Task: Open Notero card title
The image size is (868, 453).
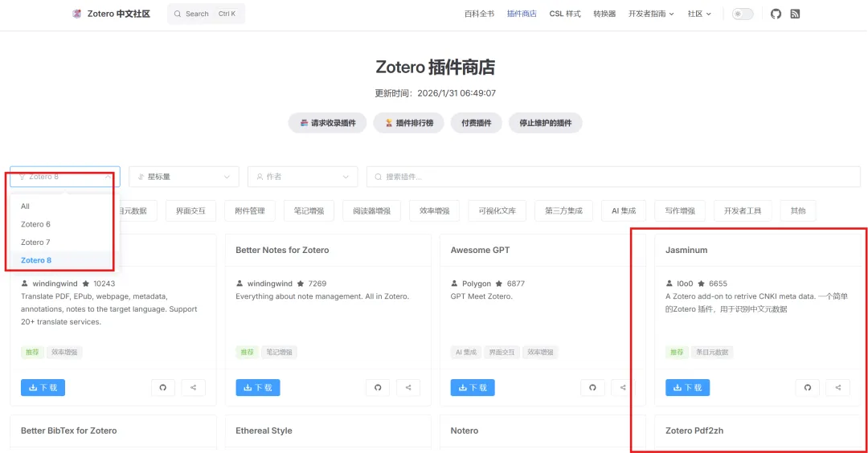Action: (465, 431)
